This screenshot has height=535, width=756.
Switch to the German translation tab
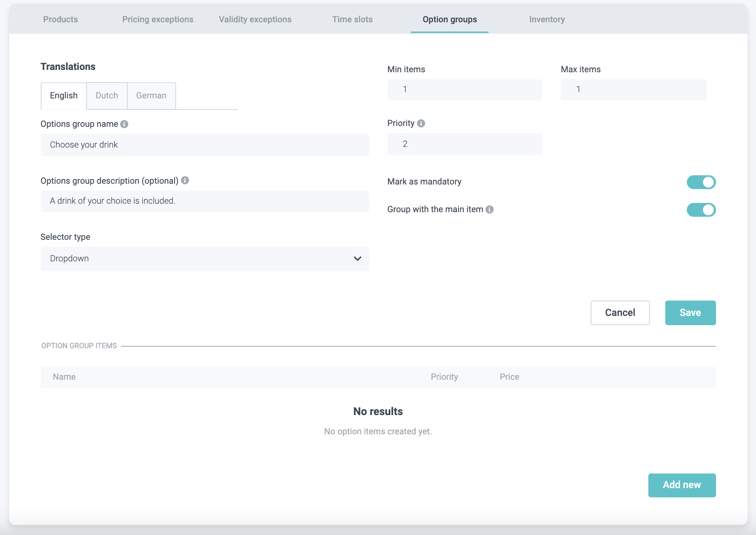point(151,96)
